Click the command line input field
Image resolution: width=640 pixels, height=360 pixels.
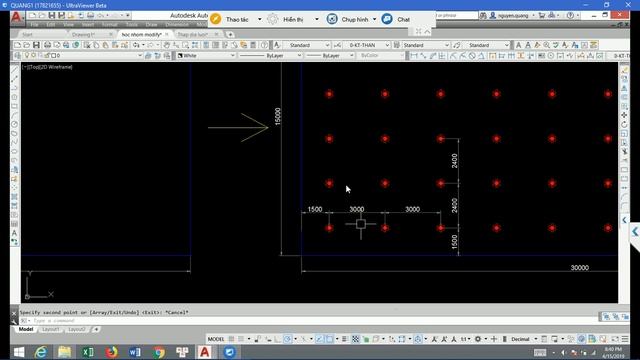pos(310,321)
